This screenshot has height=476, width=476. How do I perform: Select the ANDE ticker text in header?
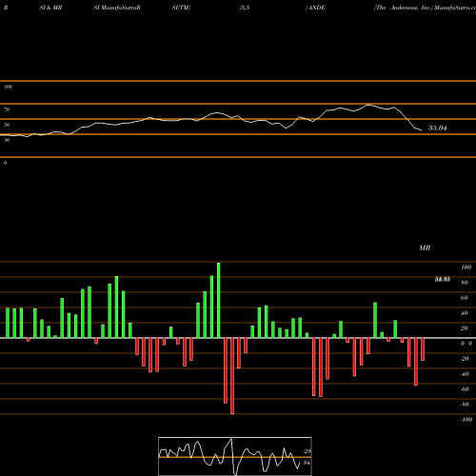coord(317,8)
